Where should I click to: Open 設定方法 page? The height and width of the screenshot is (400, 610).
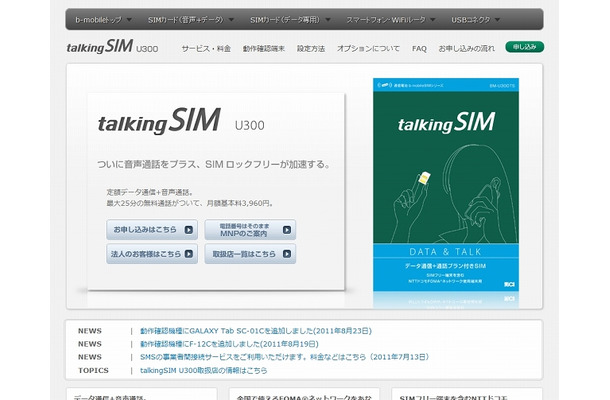click(311, 49)
